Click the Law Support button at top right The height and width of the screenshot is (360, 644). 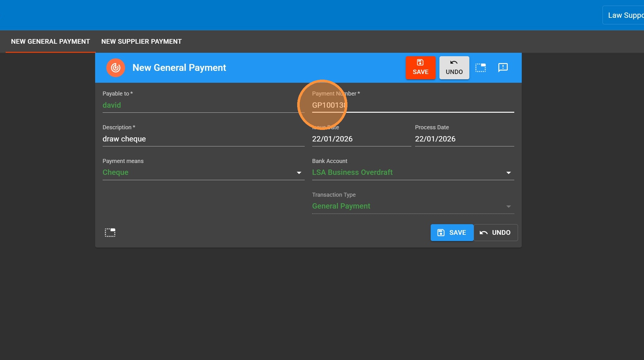click(624, 15)
